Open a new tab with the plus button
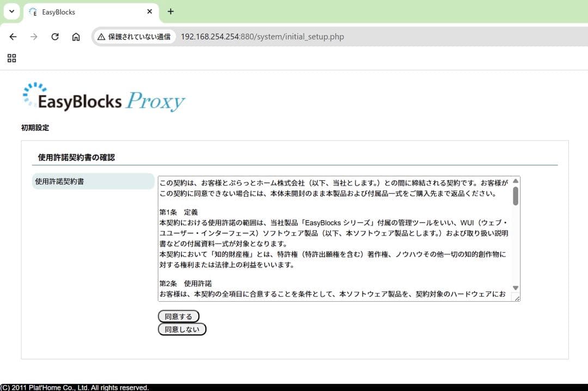 click(170, 11)
